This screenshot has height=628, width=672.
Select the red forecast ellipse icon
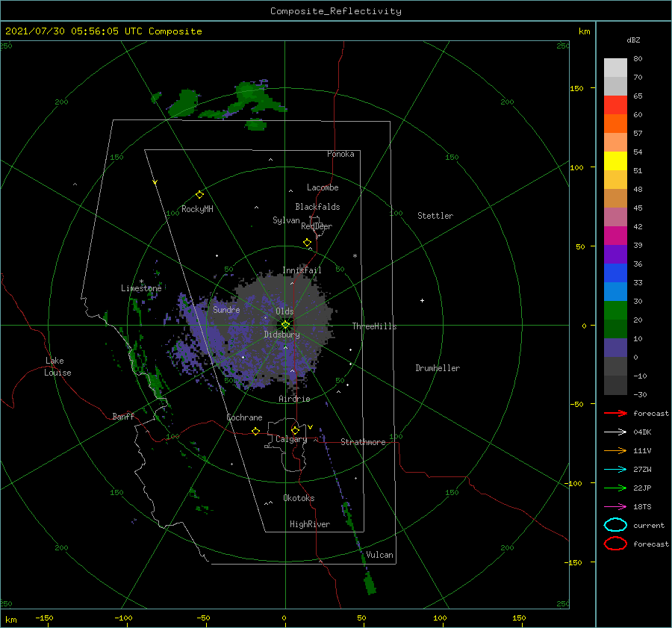615,544
